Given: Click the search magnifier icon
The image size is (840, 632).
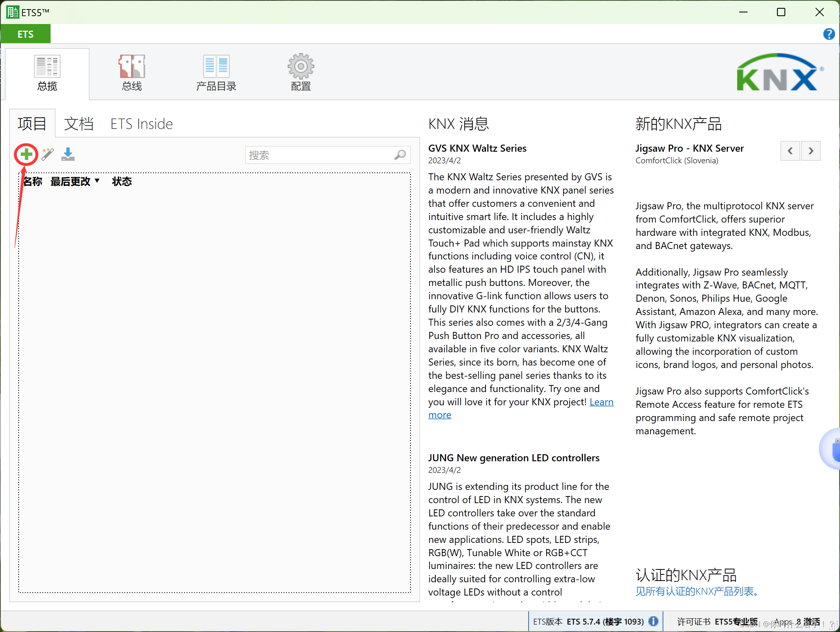Looking at the screenshot, I should [400, 155].
